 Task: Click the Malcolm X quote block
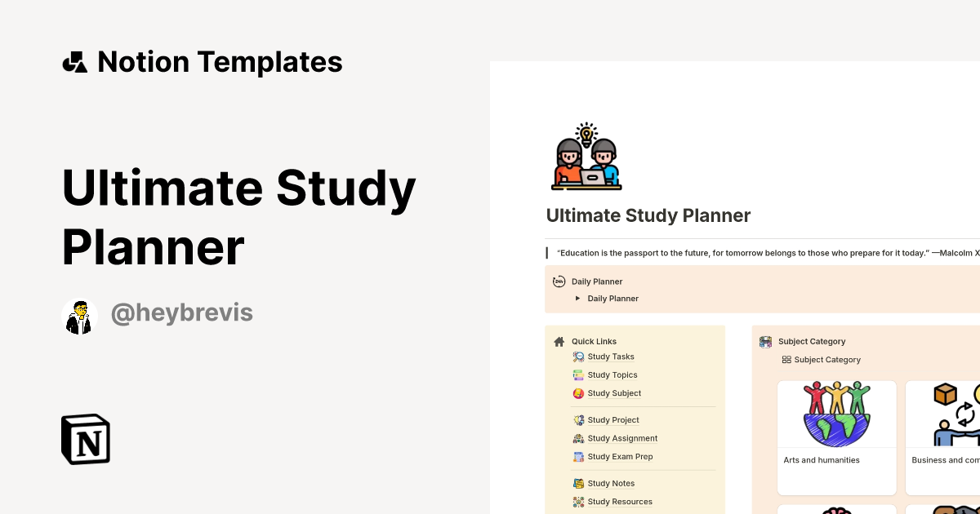pos(759,253)
